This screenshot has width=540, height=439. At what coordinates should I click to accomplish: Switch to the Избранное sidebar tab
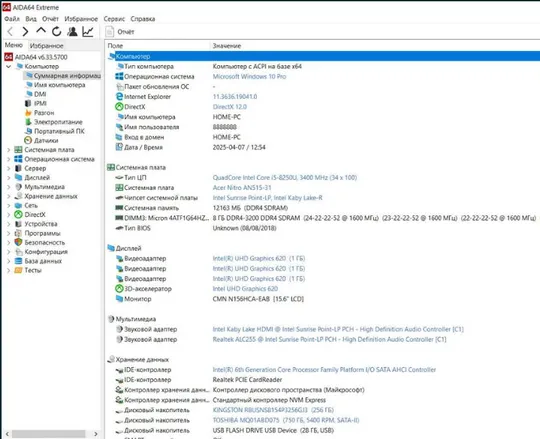(46, 45)
